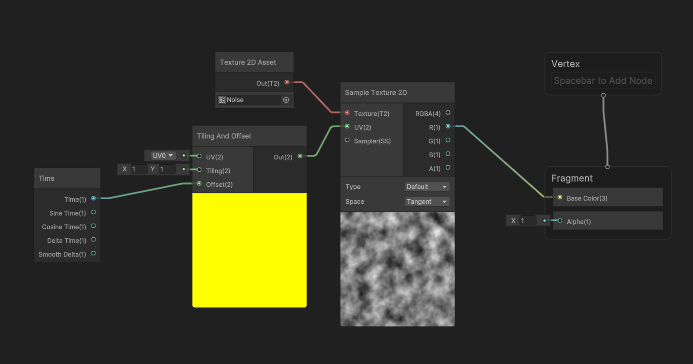
Task: Select the Sample Texture 2D node title
Action: [376, 93]
